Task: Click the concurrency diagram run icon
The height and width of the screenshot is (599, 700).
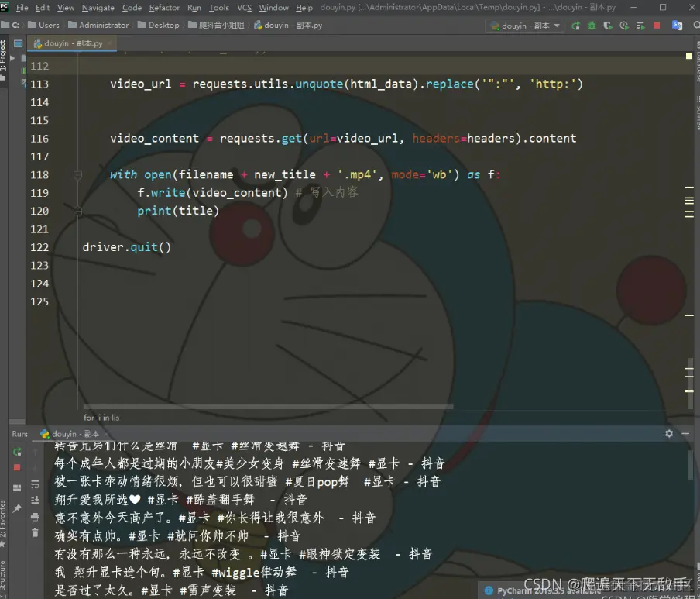Action: coord(640,26)
